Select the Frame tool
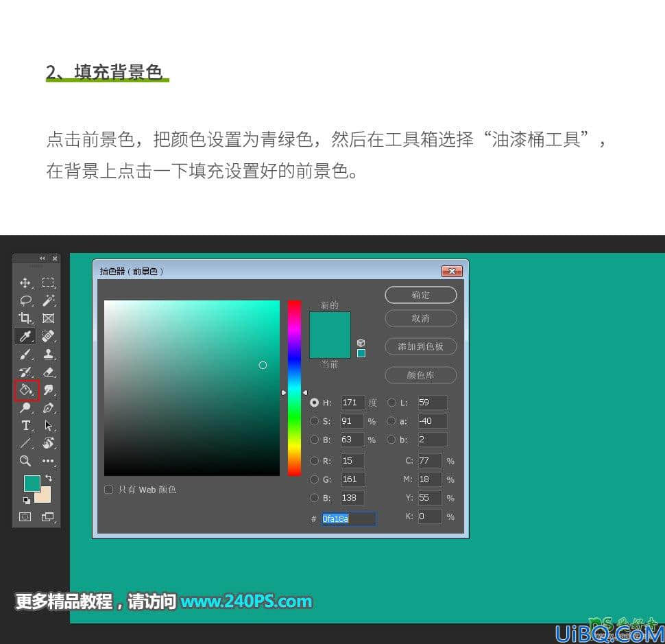The image size is (665, 644). (x=48, y=318)
